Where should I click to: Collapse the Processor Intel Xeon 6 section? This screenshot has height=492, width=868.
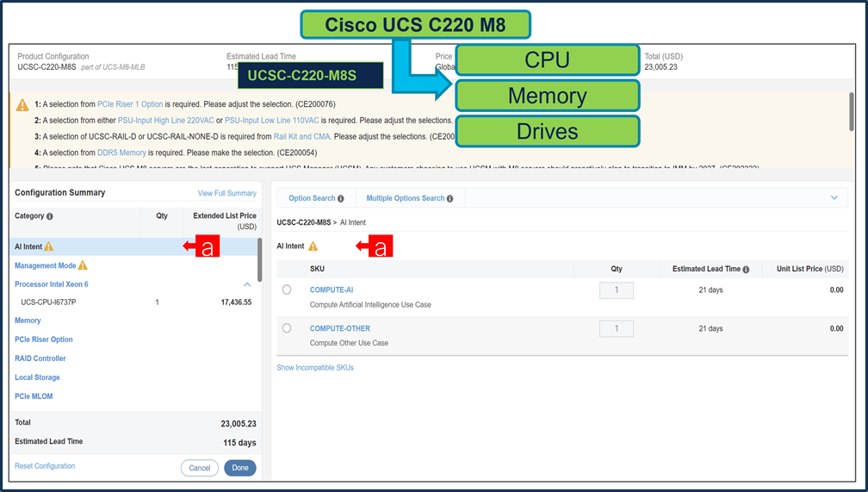coord(247,284)
